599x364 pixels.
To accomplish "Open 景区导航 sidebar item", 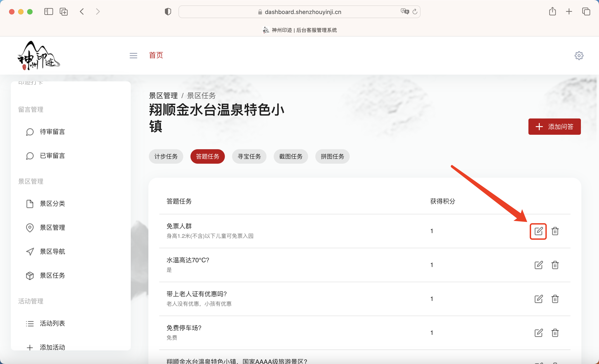I will point(52,251).
